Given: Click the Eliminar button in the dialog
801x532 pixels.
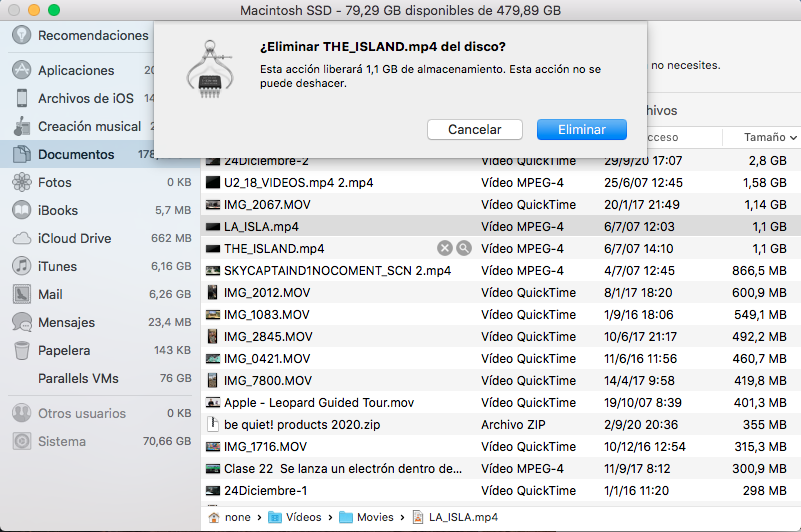Looking at the screenshot, I should point(581,129).
